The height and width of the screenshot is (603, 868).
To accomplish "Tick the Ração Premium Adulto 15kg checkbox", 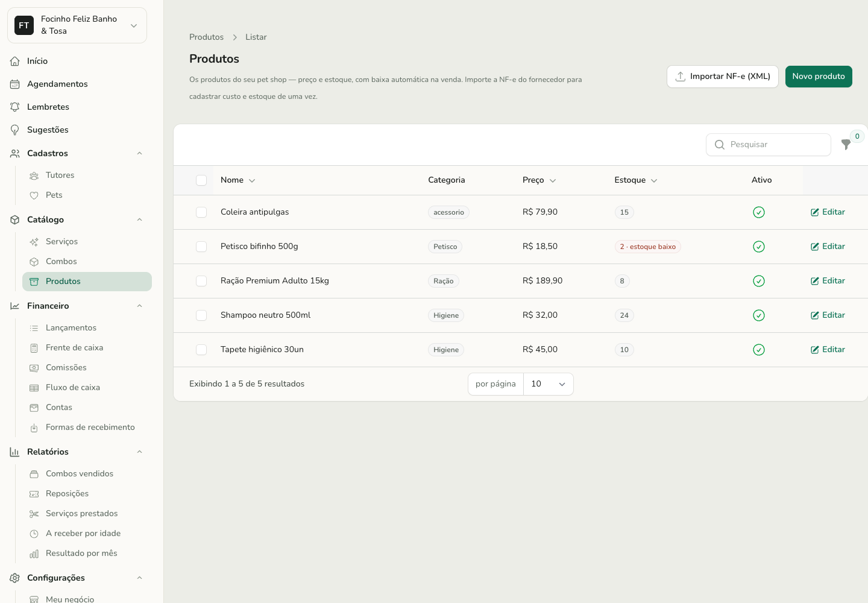I will tap(201, 281).
